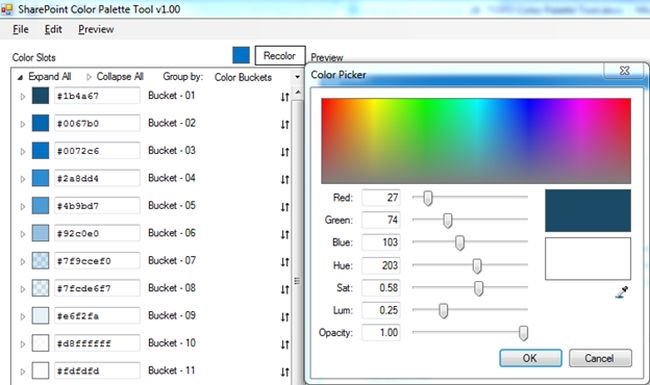Screen dimensions: 650x385
Task: Click the swap icon for Bucket - 06
Action: pos(285,235)
